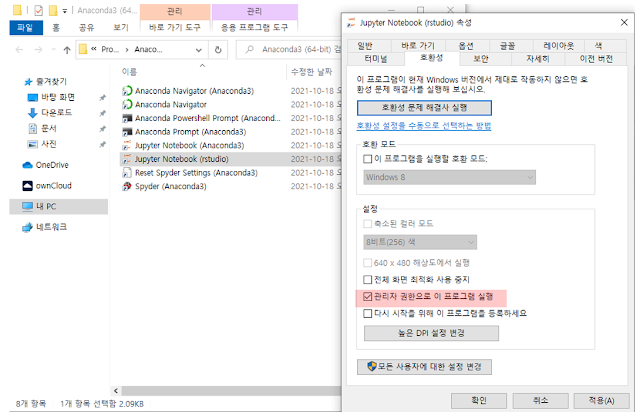Click the quick access new folder icon
Screen dimensions: 640x412
click(x=53, y=10)
